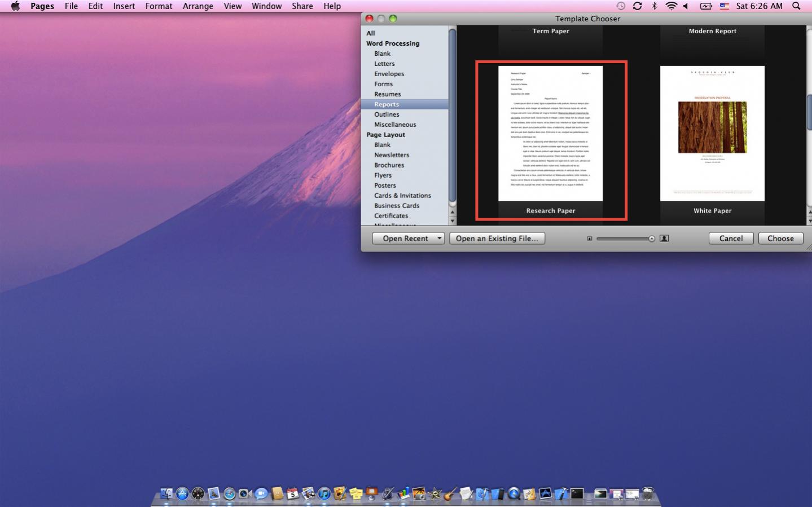Select the Business Cards category
The image size is (812, 507).
(397, 206)
